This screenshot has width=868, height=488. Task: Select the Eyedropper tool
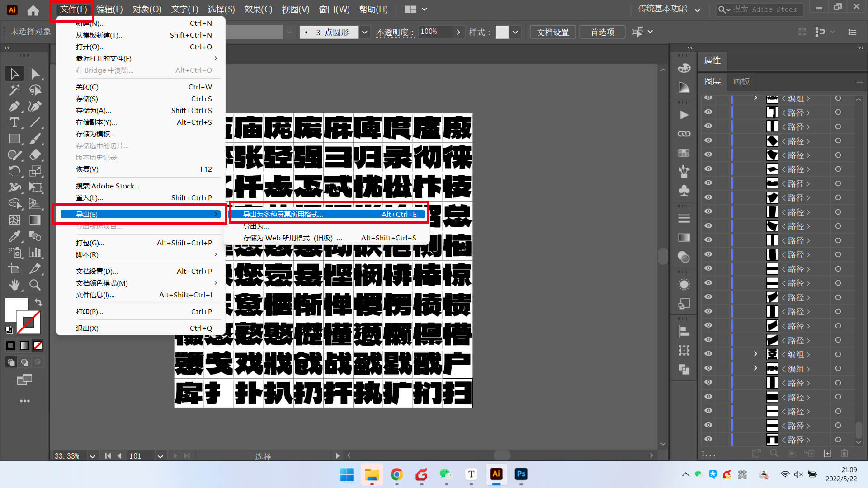[x=15, y=236]
